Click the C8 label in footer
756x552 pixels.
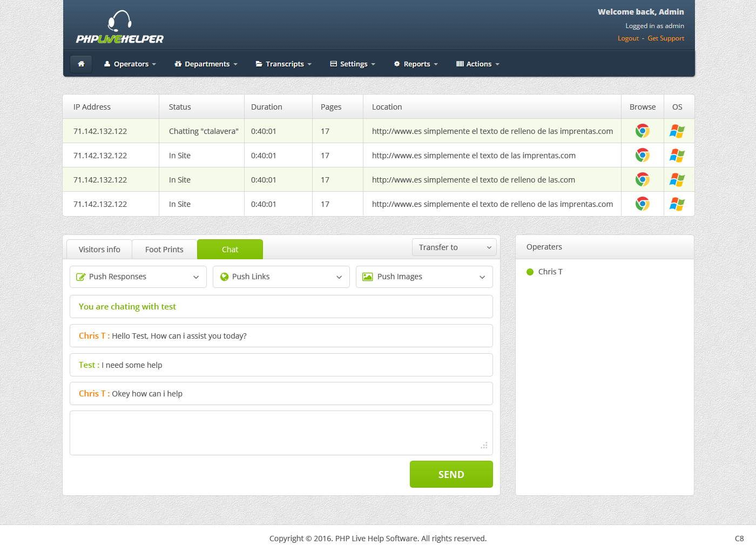pyautogui.click(x=739, y=538)
